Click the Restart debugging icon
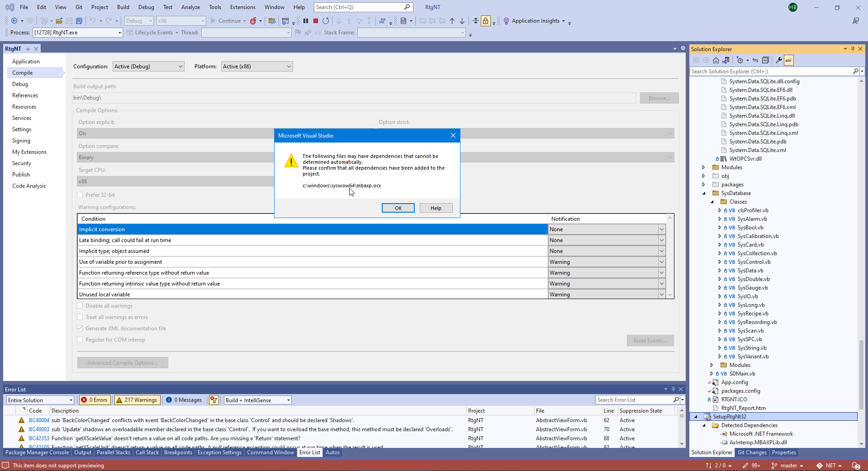This screenshot has height=471, width=868. [x=326, y=21]
